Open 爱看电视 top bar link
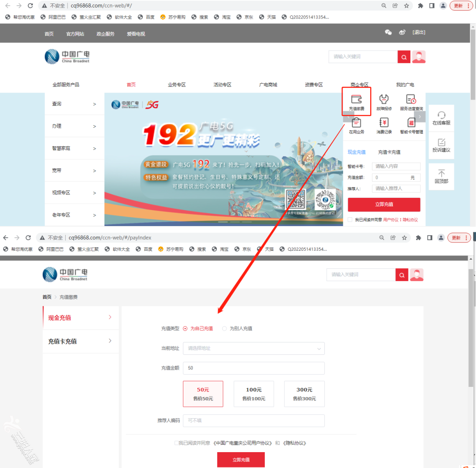The width and height of the screenshot is (476, 468). (x=136, y=33)
